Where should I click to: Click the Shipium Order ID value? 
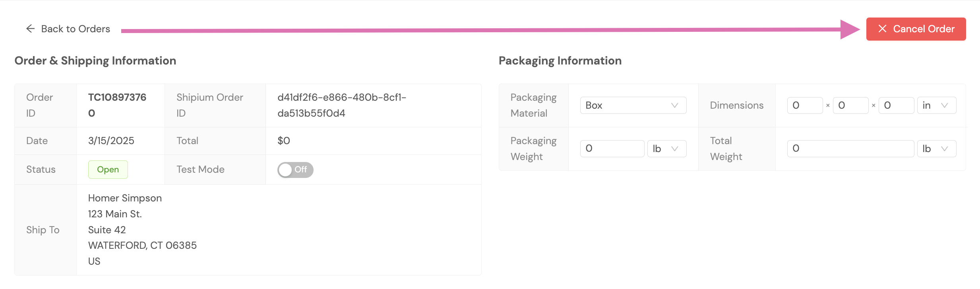(341, 105)
